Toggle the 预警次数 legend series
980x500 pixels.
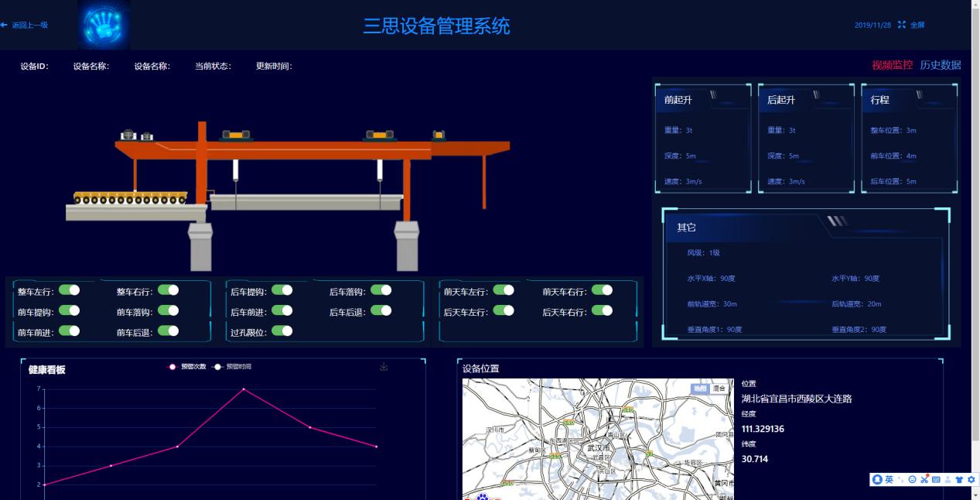[x=188, y=367]
